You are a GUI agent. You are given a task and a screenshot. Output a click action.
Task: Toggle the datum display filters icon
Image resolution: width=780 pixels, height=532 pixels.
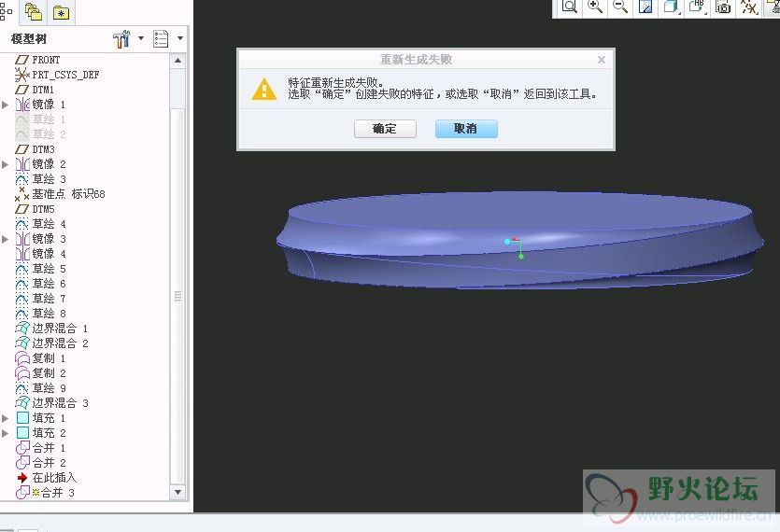(x=748, y=7)
